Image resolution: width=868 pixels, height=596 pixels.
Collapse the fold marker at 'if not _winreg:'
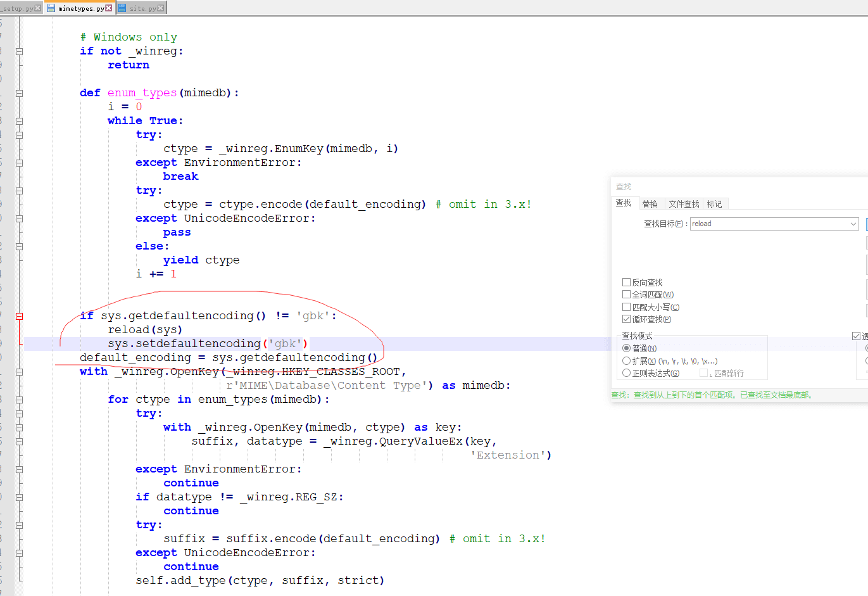click(19, 51)
